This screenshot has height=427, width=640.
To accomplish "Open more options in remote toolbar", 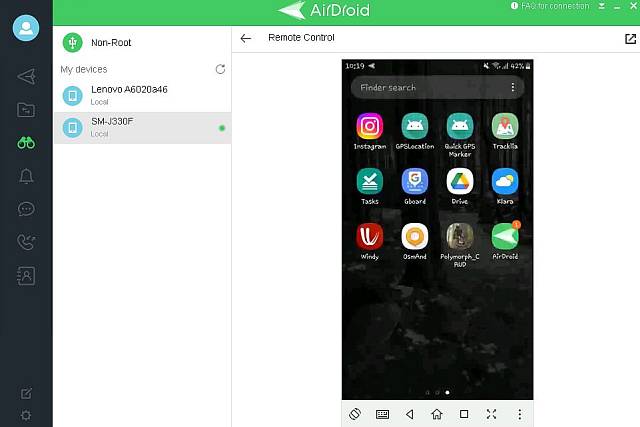I will point(520,414).
